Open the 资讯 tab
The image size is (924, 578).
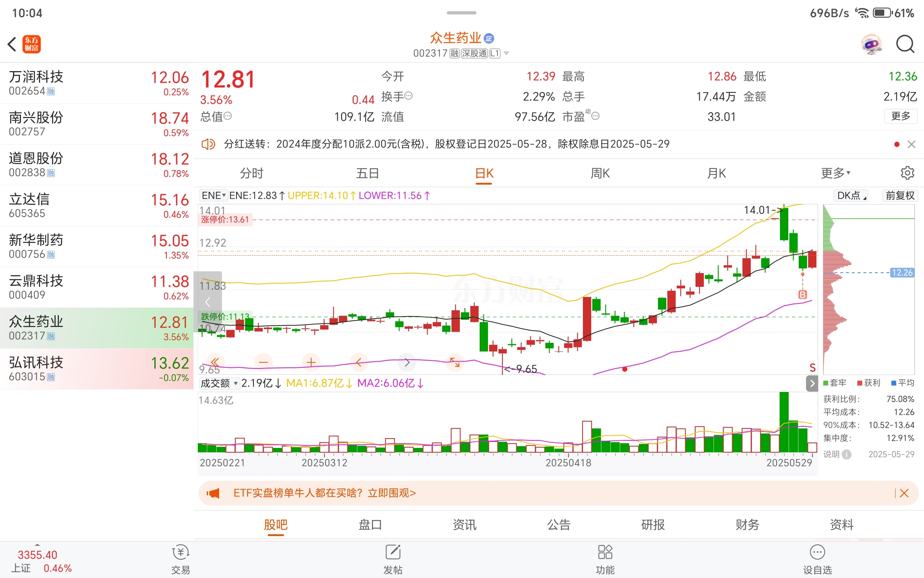pos(464,525)
